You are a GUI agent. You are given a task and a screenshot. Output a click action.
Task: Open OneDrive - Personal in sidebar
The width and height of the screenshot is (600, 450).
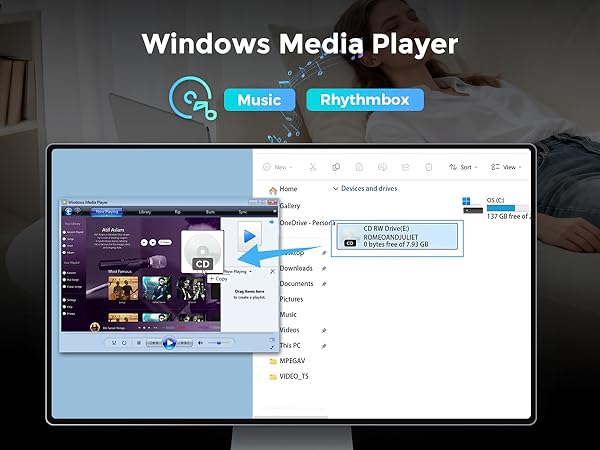307,223
